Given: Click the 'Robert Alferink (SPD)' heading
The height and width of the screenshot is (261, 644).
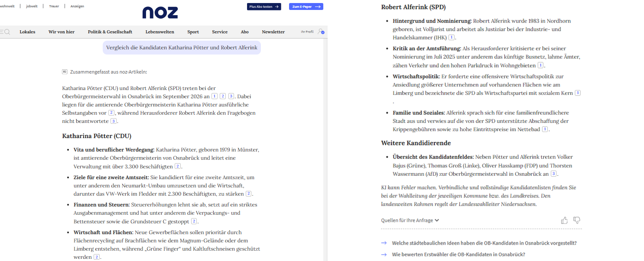Looking at the screenshot, I should [413, 7].
